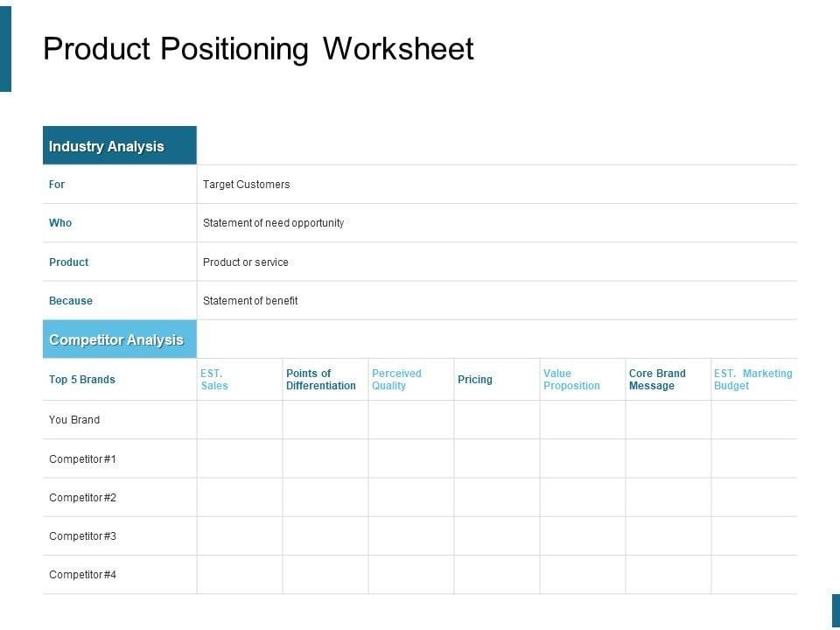840x630 pixels.
Task: Select the Product or service field
Action: [x=245, y=262]
